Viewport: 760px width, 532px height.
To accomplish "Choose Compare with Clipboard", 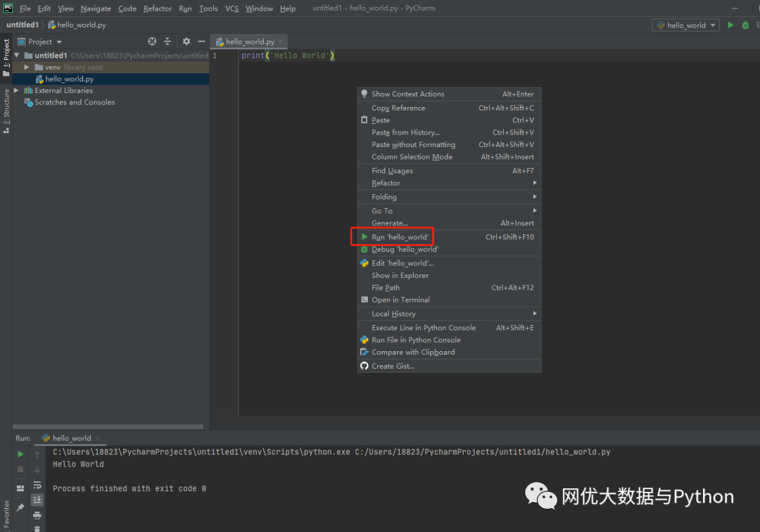I will click(x=449, y=352).
